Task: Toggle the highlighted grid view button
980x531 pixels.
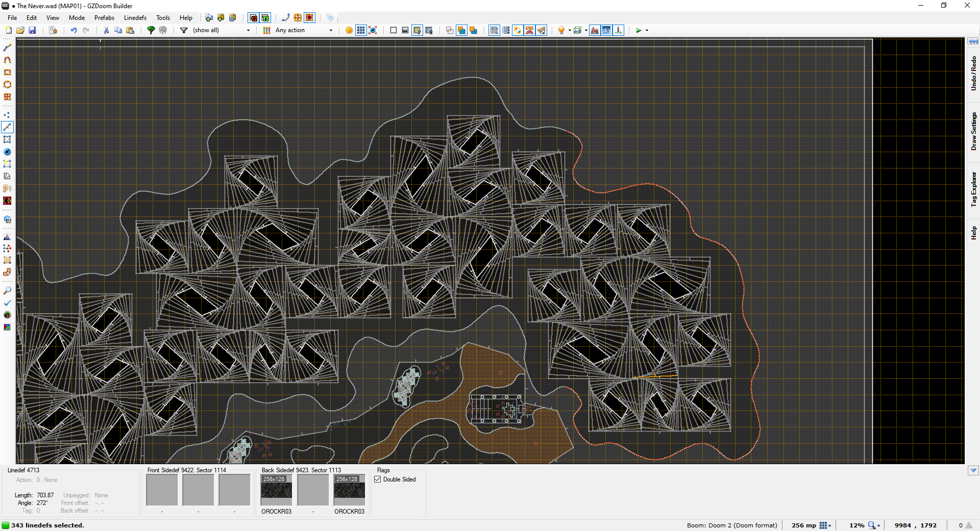Action: [361, 30]
